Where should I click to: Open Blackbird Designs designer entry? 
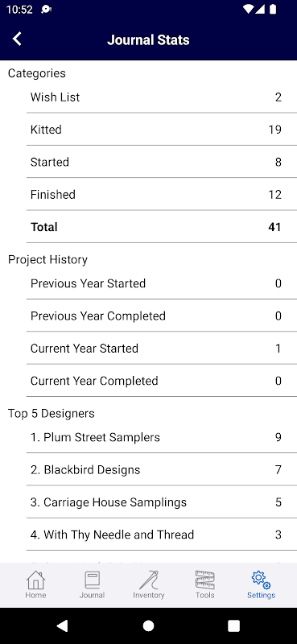click(162, 469)
